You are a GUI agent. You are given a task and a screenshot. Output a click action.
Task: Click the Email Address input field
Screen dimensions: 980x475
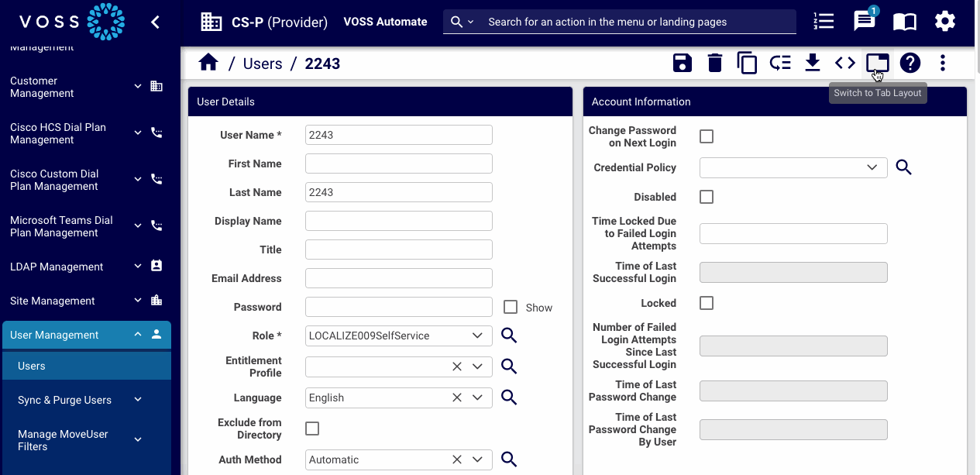click(399, 278)
